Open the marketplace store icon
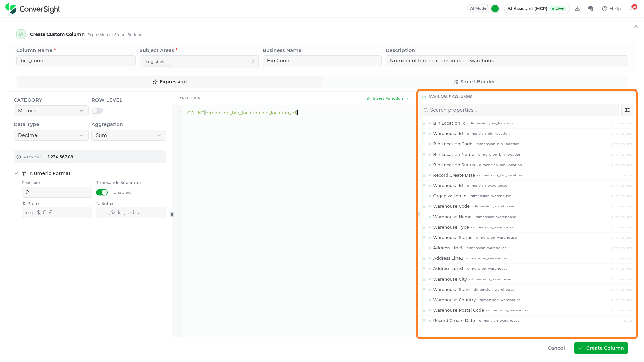The height and width of the screenshot is (362, 644). (591, 9)
